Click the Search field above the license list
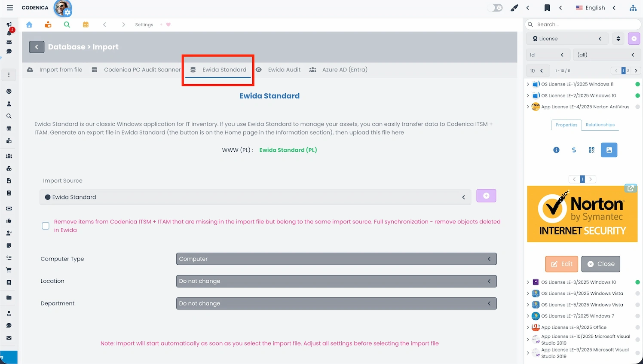The width and height of the screenshot is (643, 364). coord(582,24)
